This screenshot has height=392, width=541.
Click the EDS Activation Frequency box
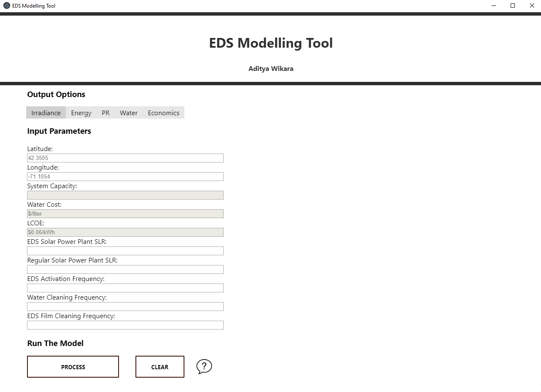point(125,288)
